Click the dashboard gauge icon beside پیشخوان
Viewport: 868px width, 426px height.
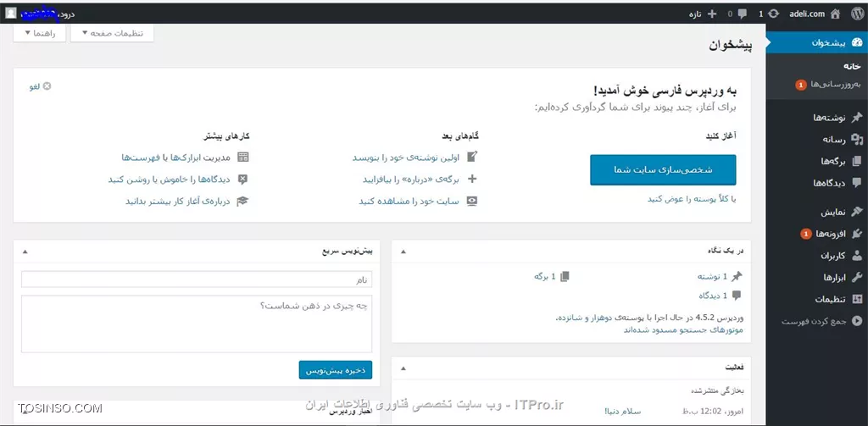(x=857, y=42)
